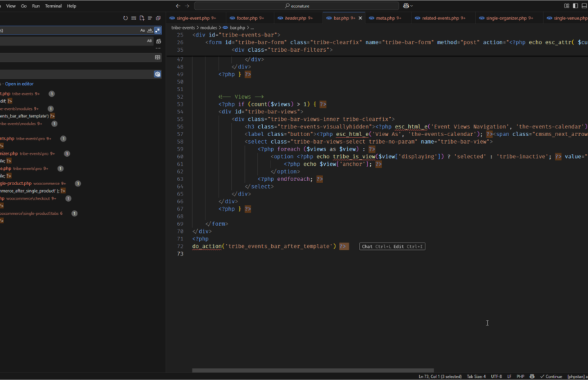Click Ln 73, Col 1 status item
588x380 pixels.
click(x=440, y=377)
